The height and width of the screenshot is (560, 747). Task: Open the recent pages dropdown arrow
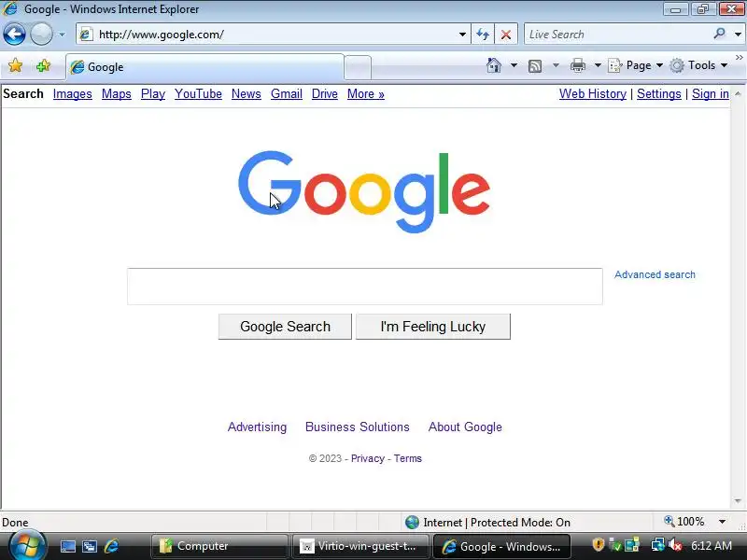coord(62,35)
